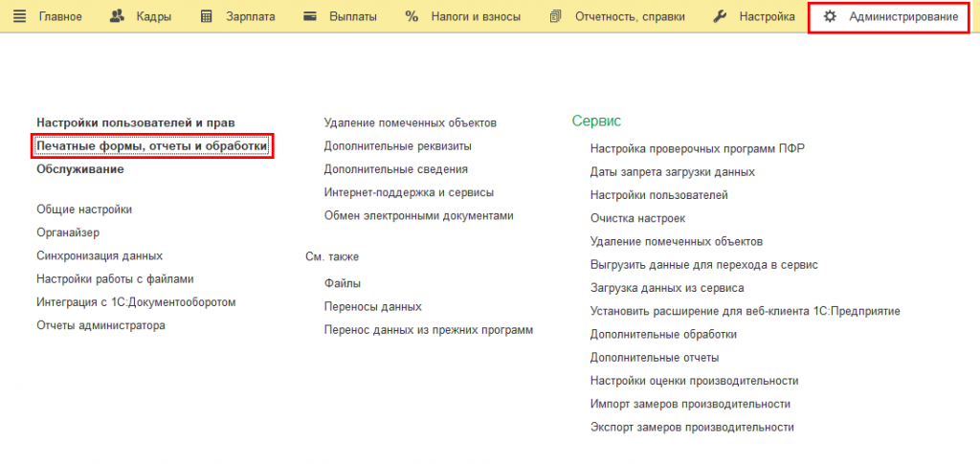This screenshot has width=980, height=464.
Task: Open the Главное menu section
Action: tap(59, 17)
